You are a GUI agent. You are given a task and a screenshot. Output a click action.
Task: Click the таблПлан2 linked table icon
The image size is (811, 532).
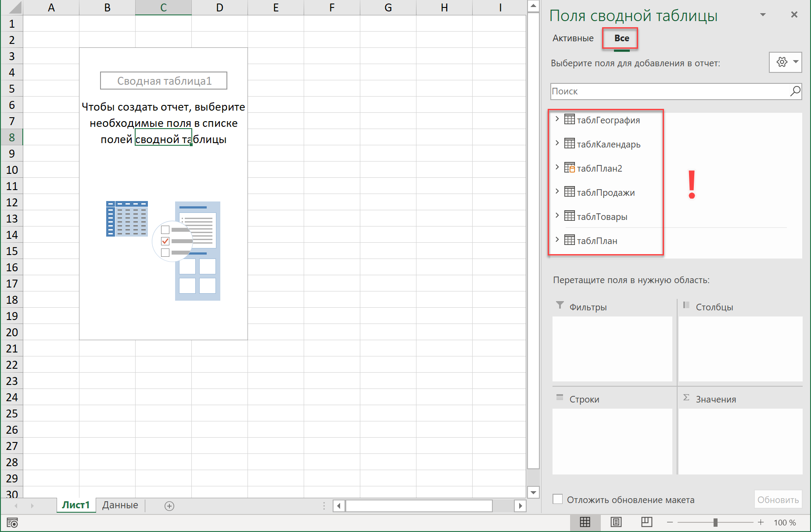click(569, 168)
